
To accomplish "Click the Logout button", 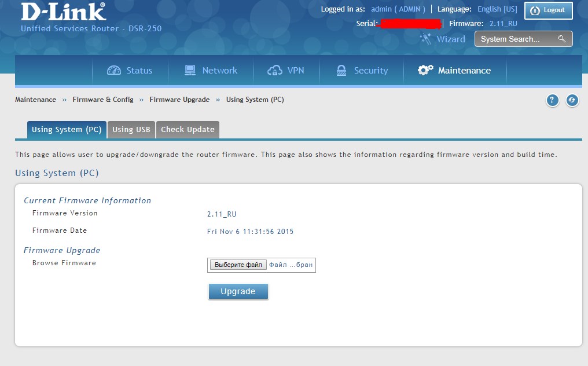I will [x=548, y=10].
